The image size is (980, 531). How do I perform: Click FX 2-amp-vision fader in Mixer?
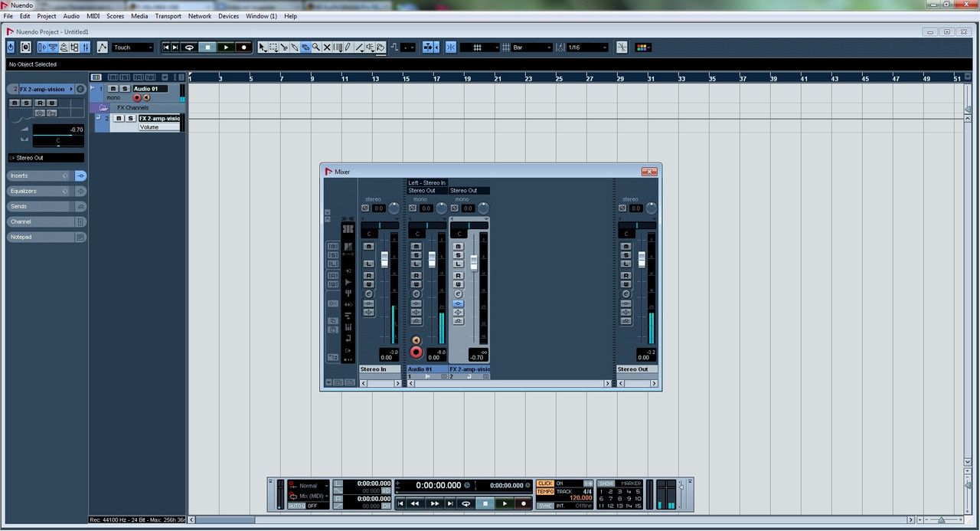coord(474,263)
